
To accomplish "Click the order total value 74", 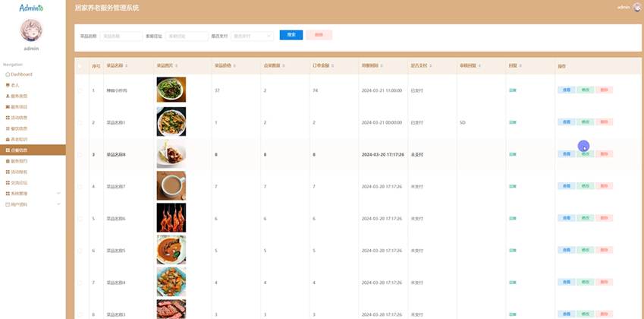I will (x=315, y=90).
